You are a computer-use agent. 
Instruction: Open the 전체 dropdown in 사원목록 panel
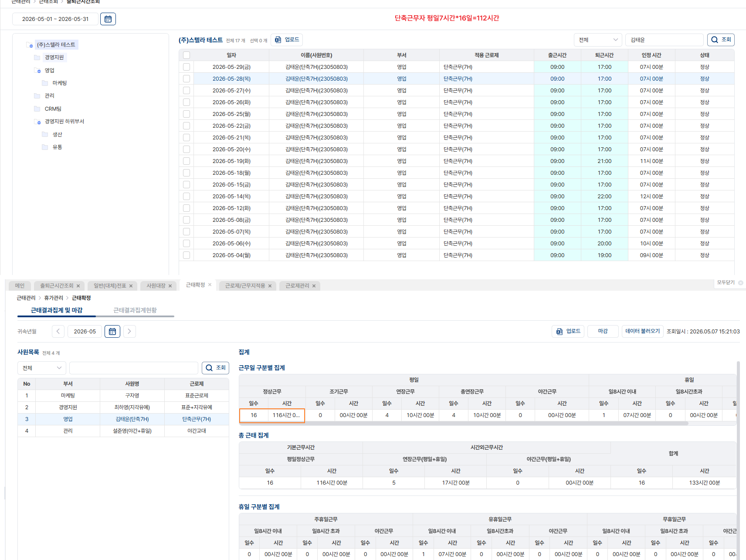(42, 368)
